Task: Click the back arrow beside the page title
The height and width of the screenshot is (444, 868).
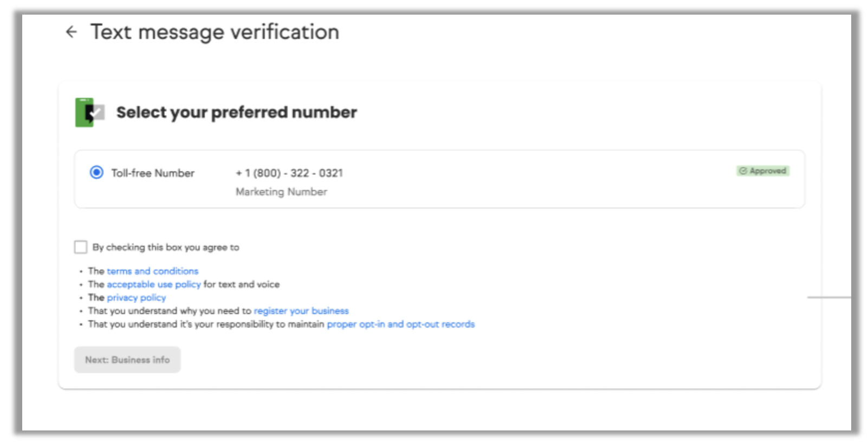Action: pos(71,32)
